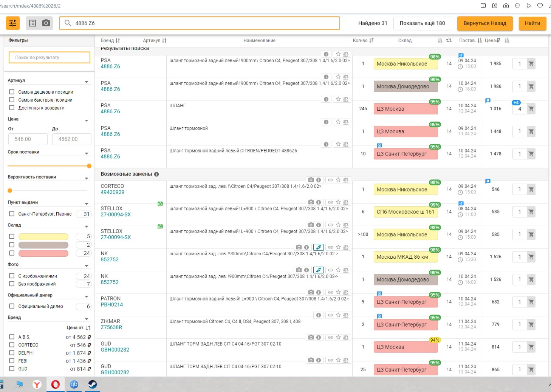
Task: Open Steam from the taskbar
Action: 92,384
